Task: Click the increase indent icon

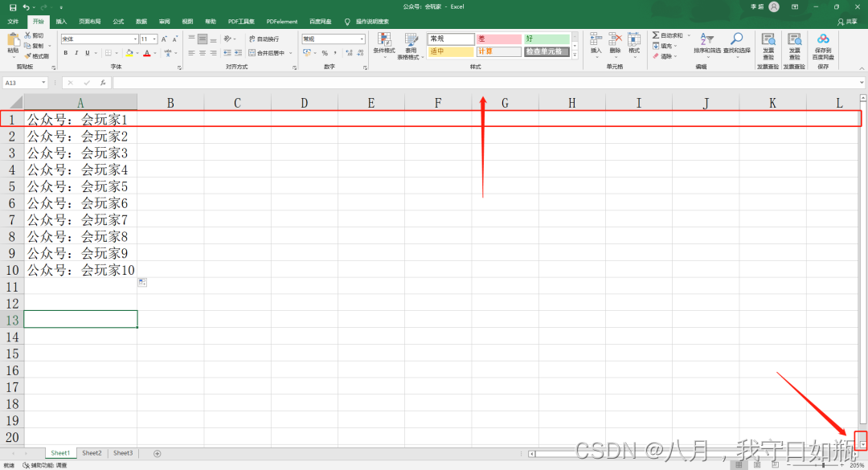Action: click(x=238, y=53)
